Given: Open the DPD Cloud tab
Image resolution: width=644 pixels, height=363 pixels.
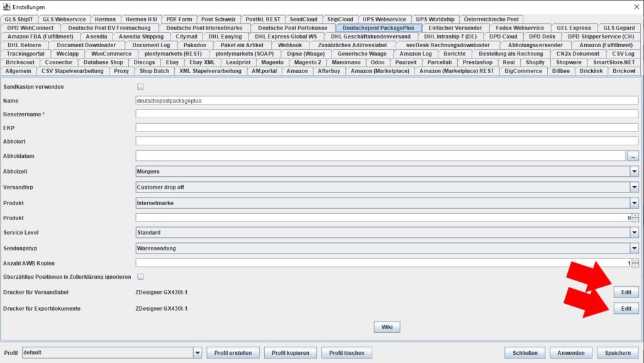Looking at the screenshot, I should tap(503, 36).
